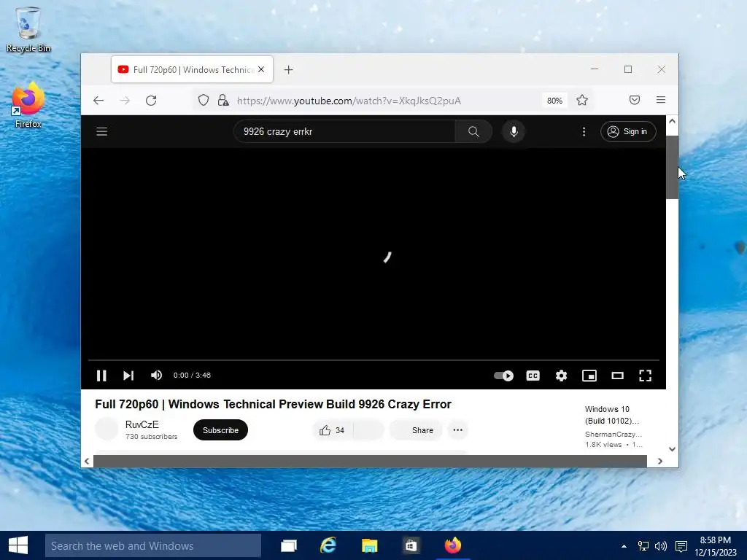Open more actions ellipsis below video

(458, 430)
